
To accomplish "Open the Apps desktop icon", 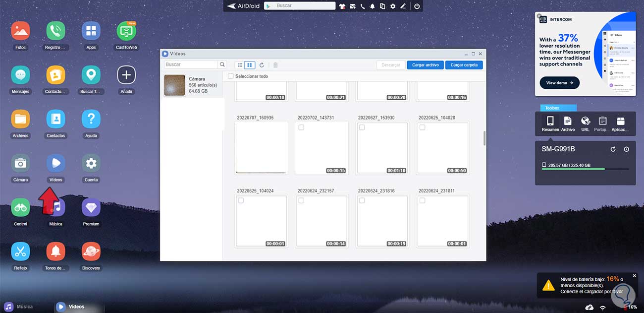I will click(91, 31).
